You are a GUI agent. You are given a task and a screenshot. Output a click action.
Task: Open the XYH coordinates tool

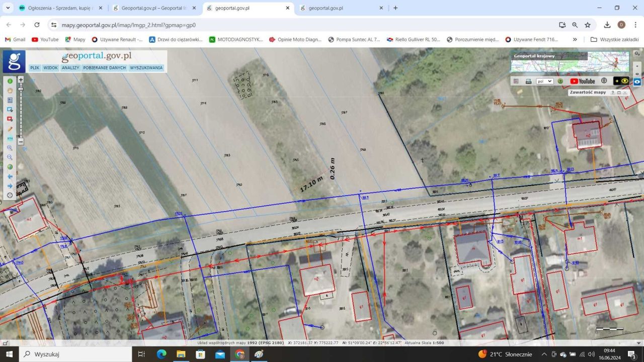pos(10,138)
